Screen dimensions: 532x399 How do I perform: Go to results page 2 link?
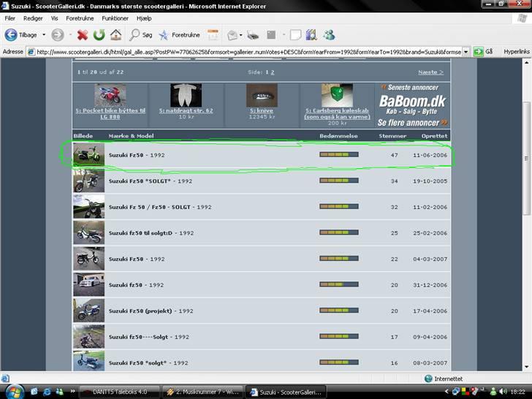click(273, 72)
